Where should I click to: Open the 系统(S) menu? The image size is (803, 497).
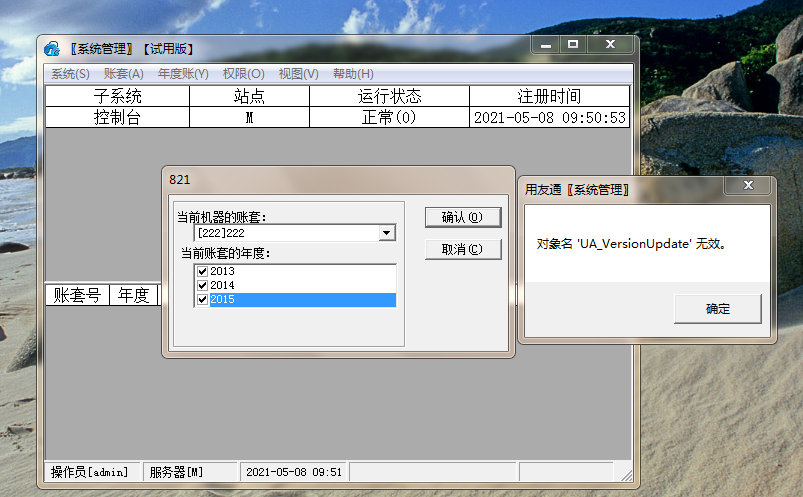coord(70,74)
